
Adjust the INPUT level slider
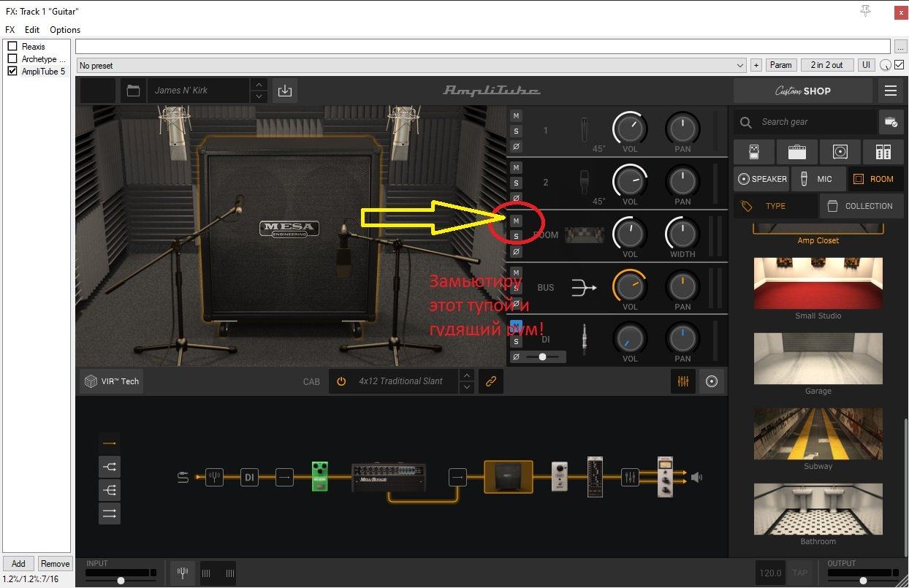pos(121,580)
